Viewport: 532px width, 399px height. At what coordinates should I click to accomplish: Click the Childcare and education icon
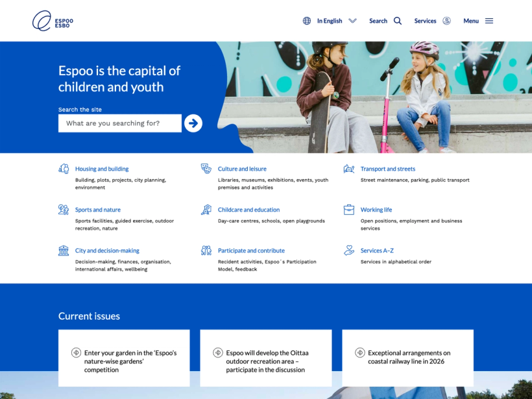tap(206, 210)
